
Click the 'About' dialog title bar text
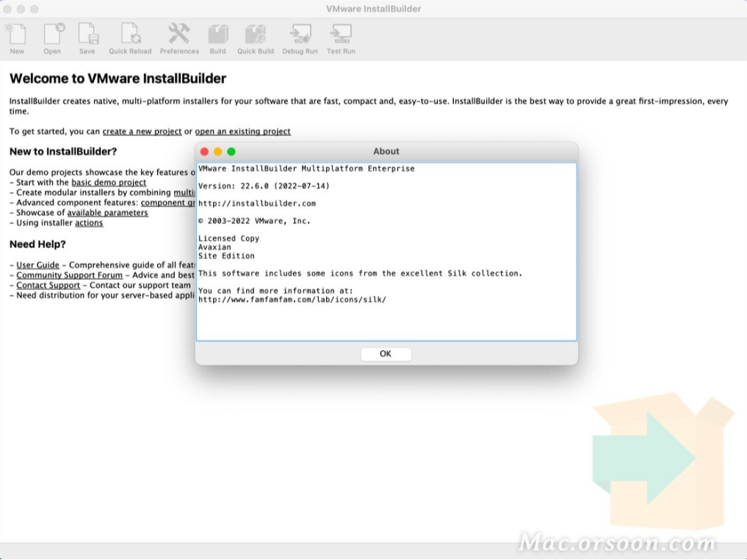386,151
